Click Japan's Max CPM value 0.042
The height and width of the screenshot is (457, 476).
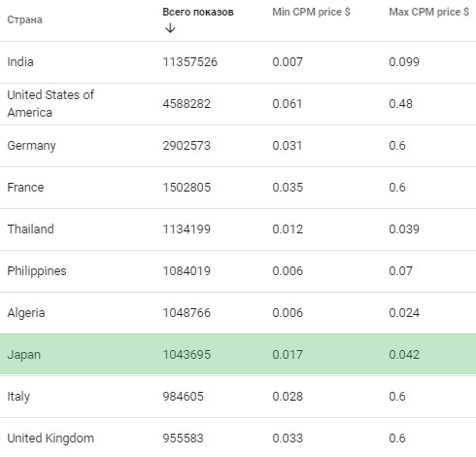point(404,355)
